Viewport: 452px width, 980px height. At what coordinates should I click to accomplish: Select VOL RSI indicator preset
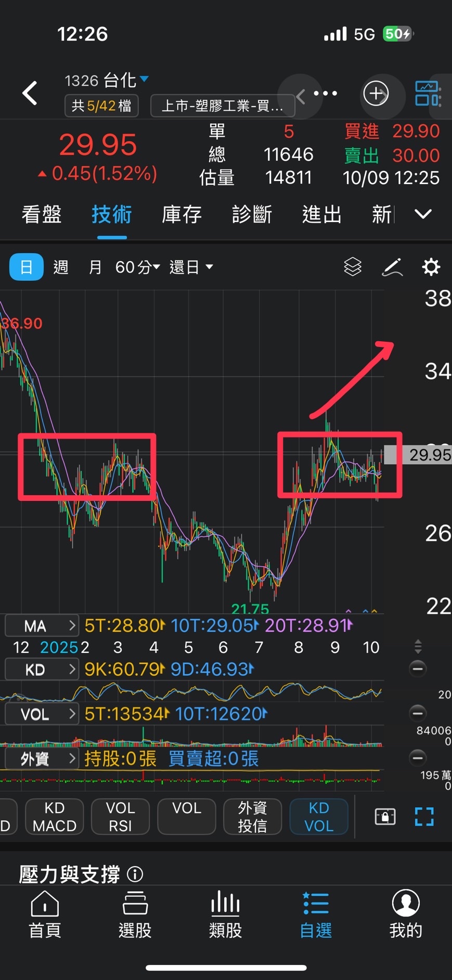[x=120, y=817]
